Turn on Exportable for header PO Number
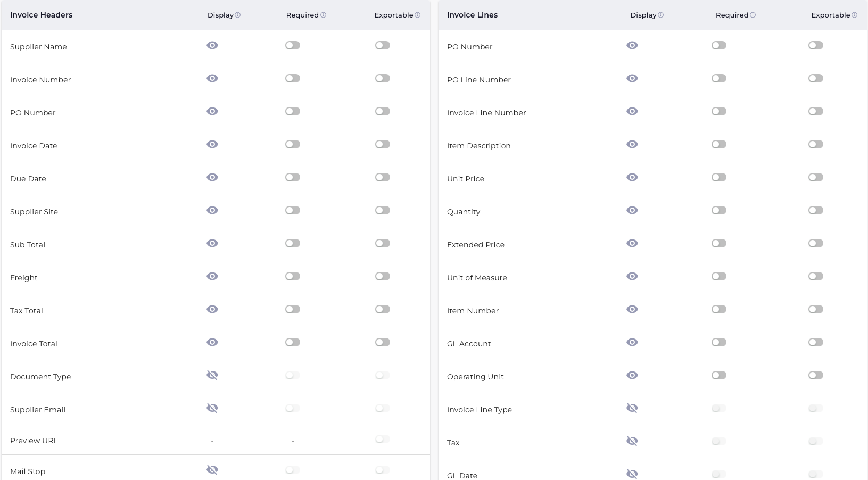The image size is (868, 480). tap(383, 111)
